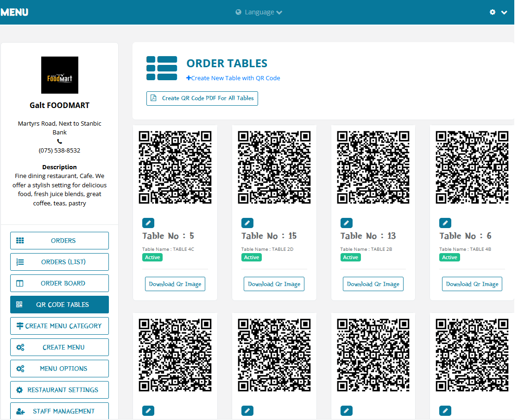Click the 'Table Name : TABLE 4C' text
518x420 pixels.
click(168, 249)
